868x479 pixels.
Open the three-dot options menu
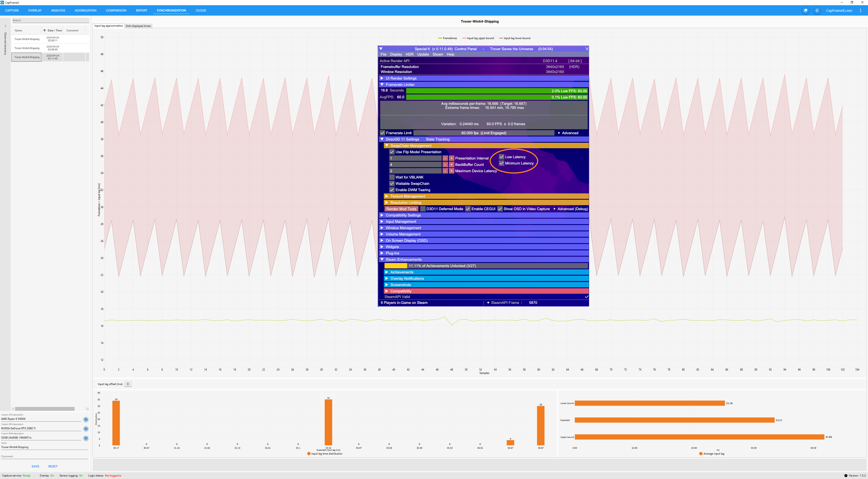pos(861,10)
